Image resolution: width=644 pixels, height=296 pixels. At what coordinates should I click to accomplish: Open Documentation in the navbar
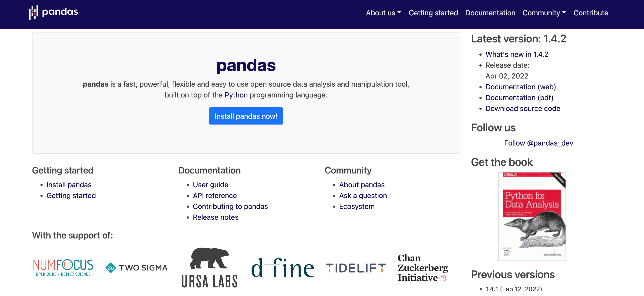[490, 13]
